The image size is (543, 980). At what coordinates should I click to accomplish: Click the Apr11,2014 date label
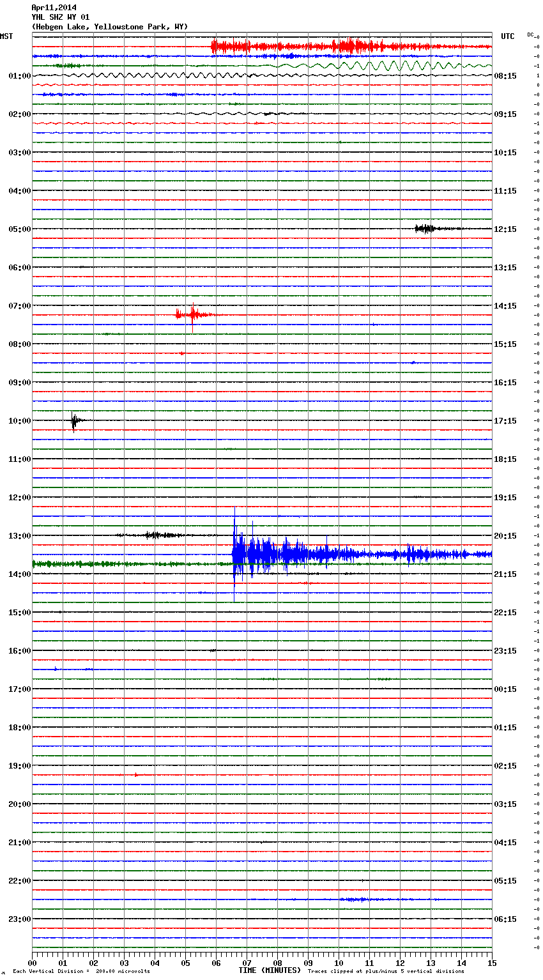[54, 8]
